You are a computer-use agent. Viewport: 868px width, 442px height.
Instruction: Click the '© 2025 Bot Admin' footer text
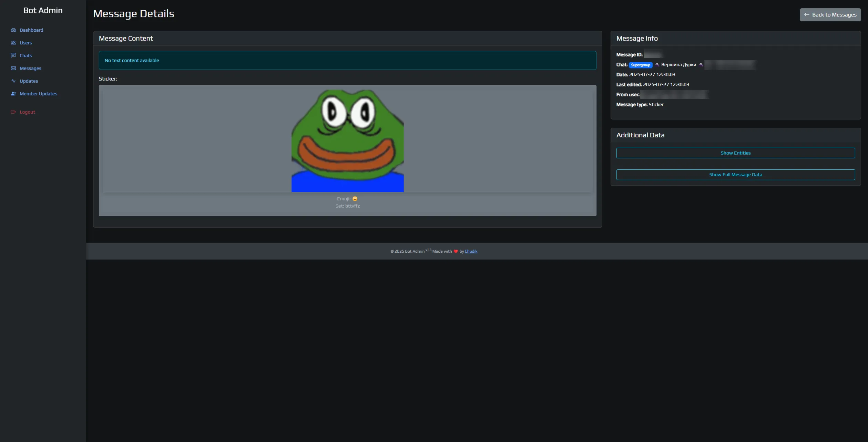tap(407, 251)
